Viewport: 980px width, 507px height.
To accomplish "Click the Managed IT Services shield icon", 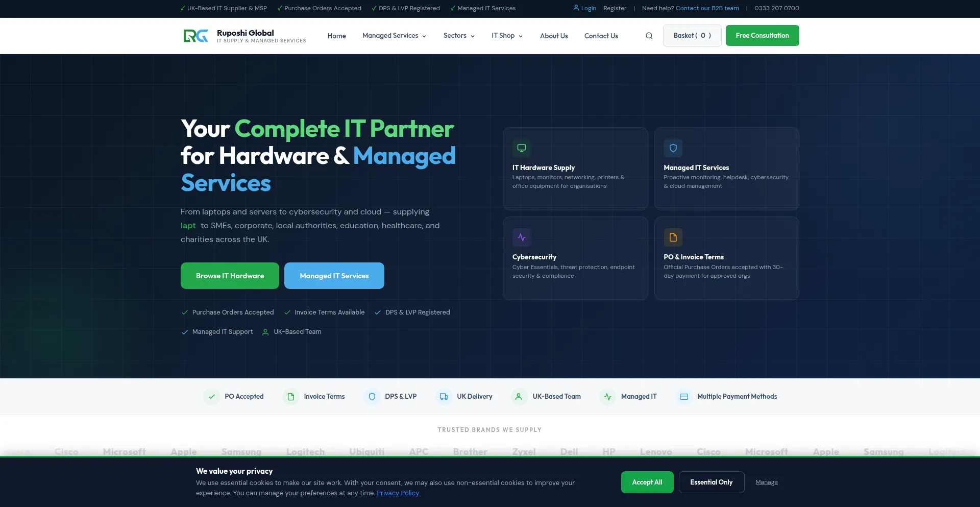I will pyautogui.click(x=673, y=148).
